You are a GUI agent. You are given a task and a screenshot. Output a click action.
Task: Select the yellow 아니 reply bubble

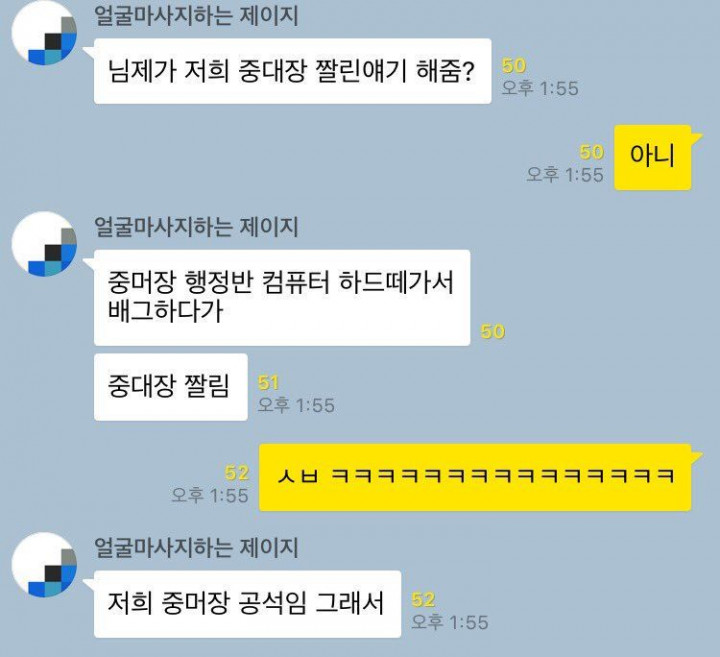652,157
